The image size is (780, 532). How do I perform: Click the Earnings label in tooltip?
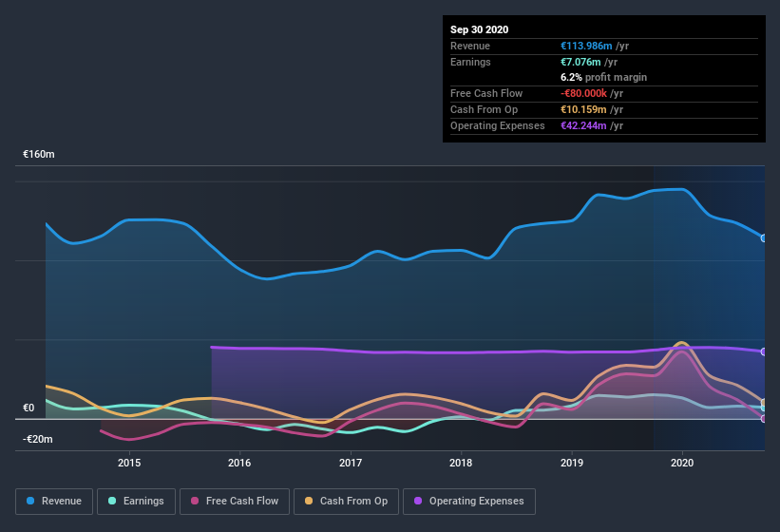(470, 62)
